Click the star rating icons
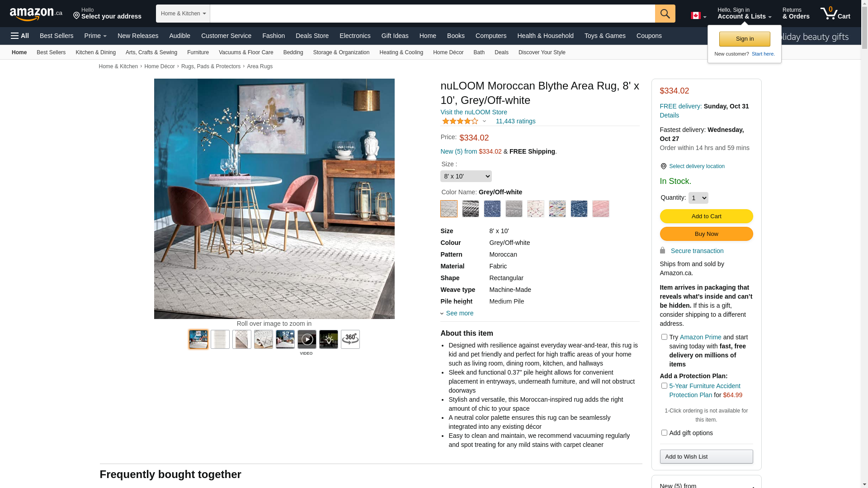868x488 pixels. 460,121
